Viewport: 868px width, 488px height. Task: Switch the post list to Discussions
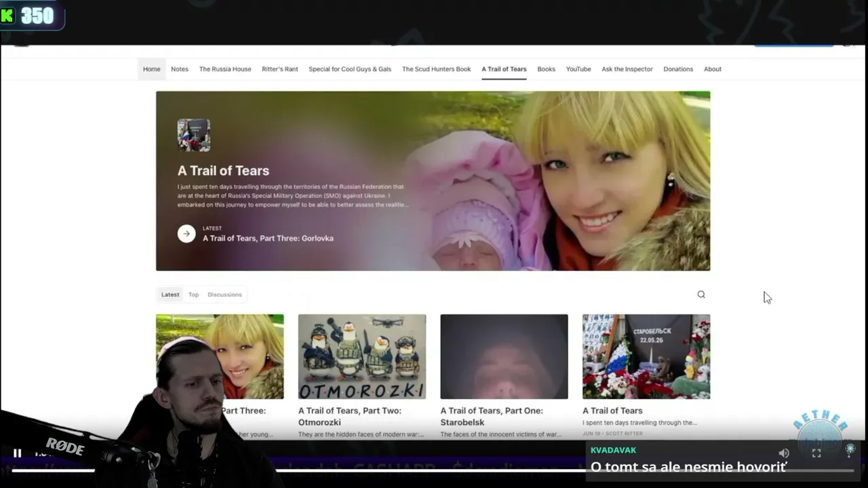point(224,295)
